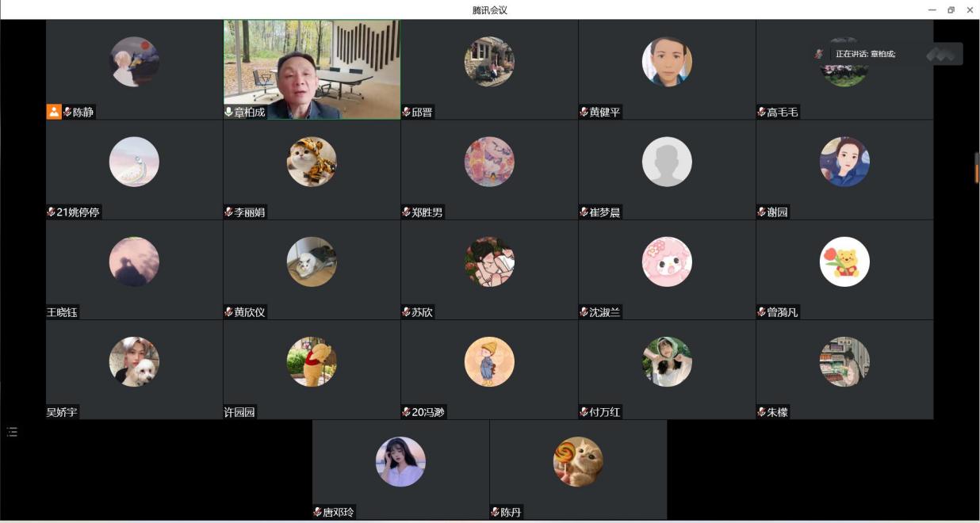Click the 沈淑兰 name label
This screenshot has height=523, width=980.
604,312
